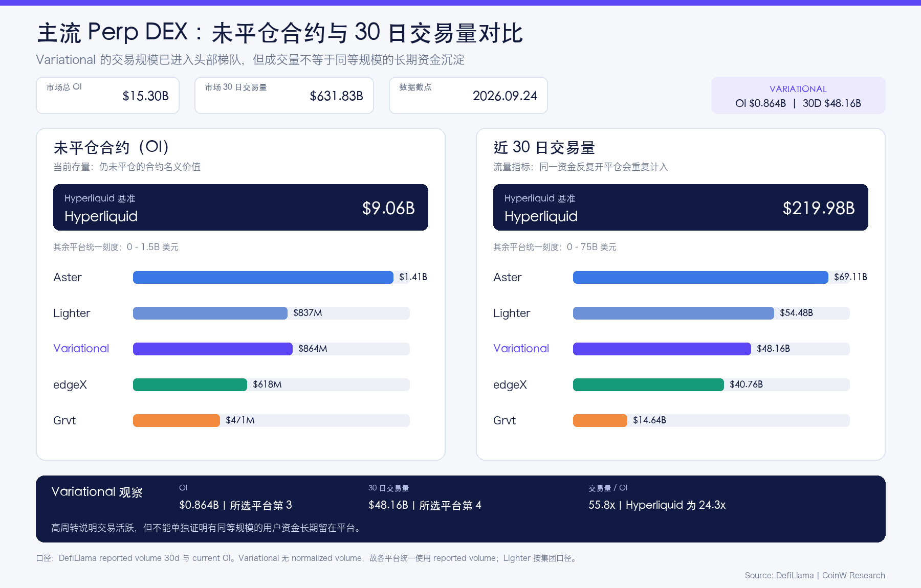The width and height of the screenshot is (921, 588).
Task: Click the Grvt label in the OI panel
Action: pos(64,420)
